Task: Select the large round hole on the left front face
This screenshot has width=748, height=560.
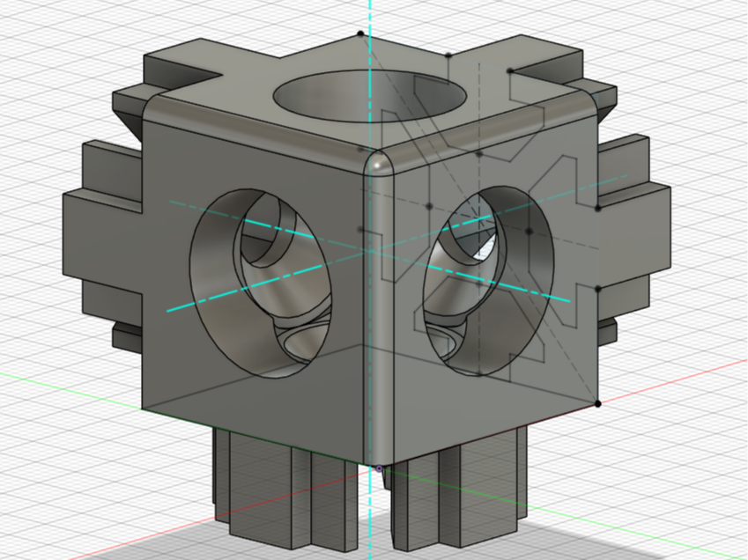Action: point(261,284)
